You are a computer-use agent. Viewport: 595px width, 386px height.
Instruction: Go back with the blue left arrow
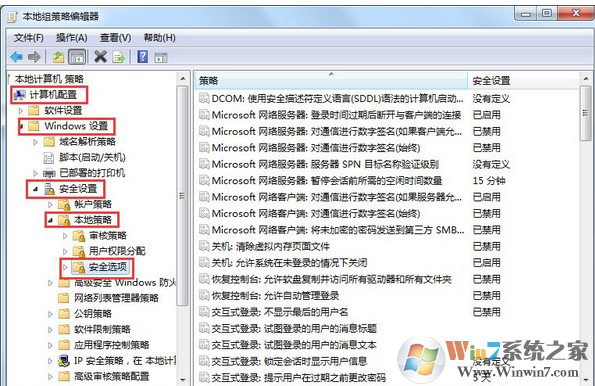tap(17, 57)
